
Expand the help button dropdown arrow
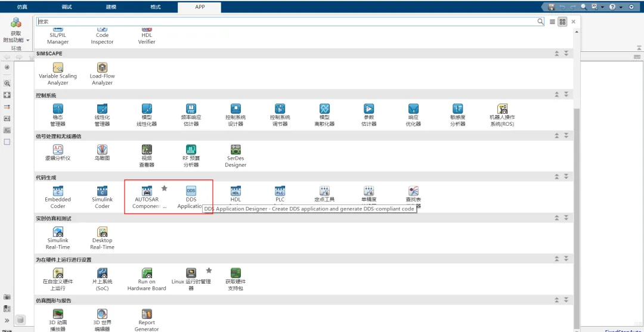[620, 7]
